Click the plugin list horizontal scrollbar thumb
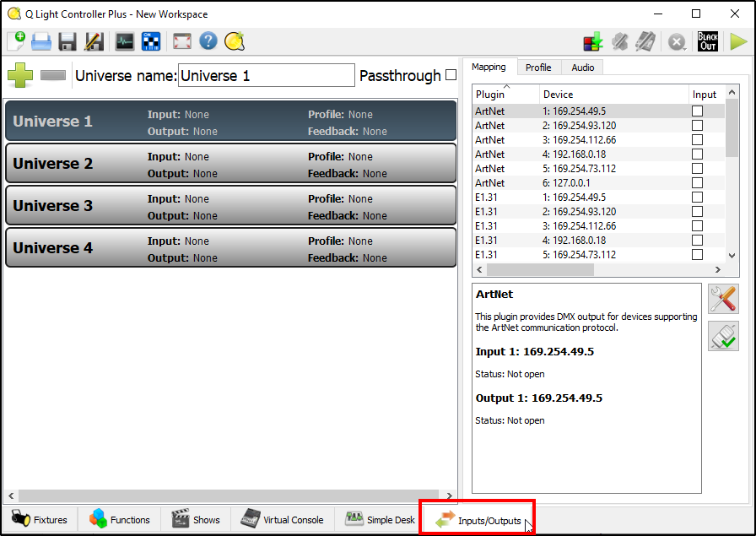The width and height of the screenshot is (756, 536). tap(541, 270)
